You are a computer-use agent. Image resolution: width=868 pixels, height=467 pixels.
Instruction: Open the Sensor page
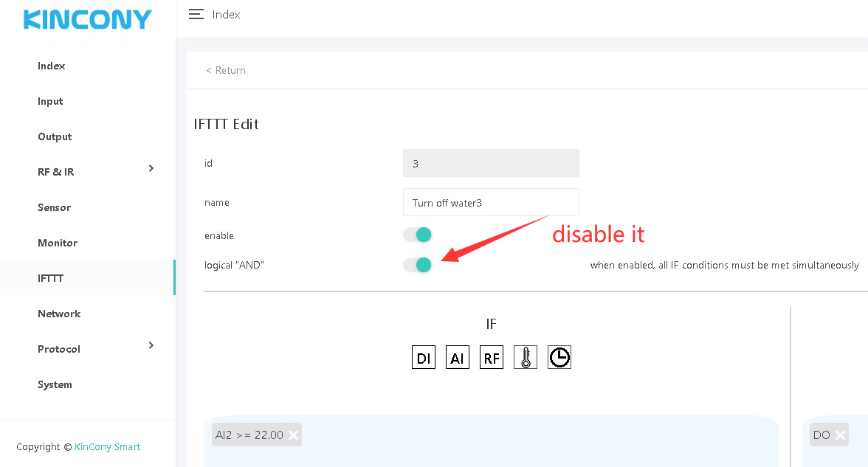point(55,207)
